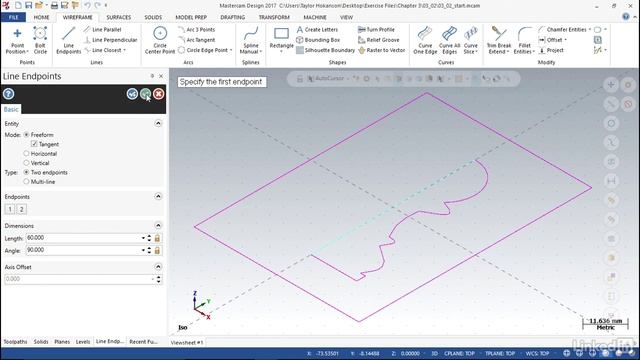Select the Curve Slice tool
640x360 pixels.
click(x=471, y=41)
